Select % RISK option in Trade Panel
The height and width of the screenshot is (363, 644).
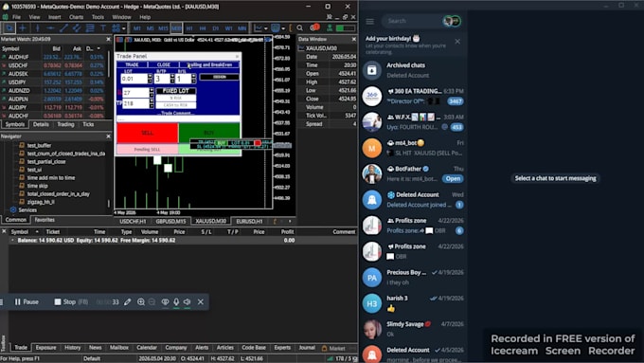click(176, 98)
